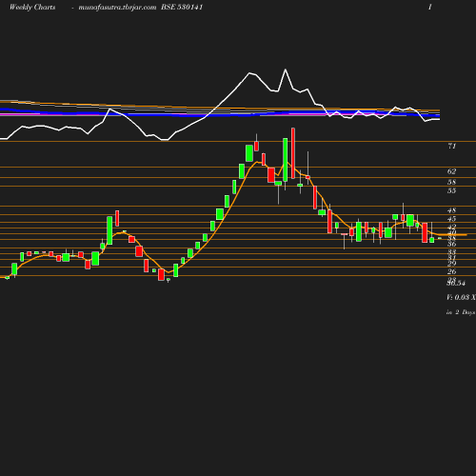Image resolution: width=476 pixels, height=476 pixels.
Task: Click the 62 price level label
Action: [x=451, y=171]
